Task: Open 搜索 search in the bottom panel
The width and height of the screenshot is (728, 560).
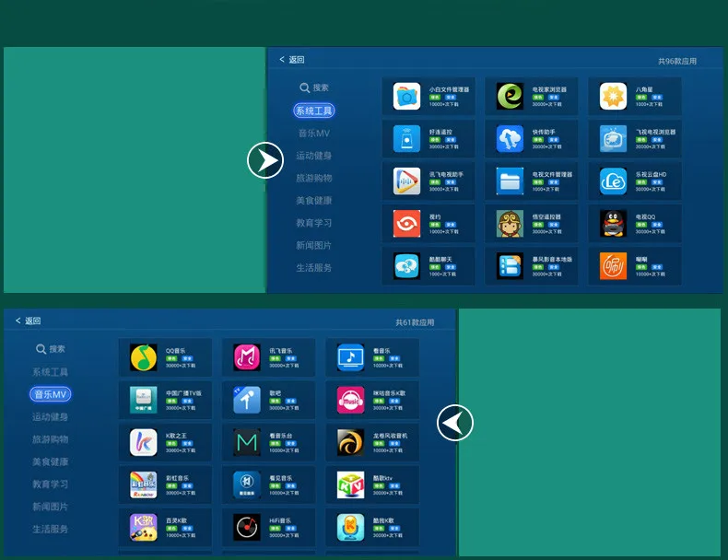Action: click(50, 349)
